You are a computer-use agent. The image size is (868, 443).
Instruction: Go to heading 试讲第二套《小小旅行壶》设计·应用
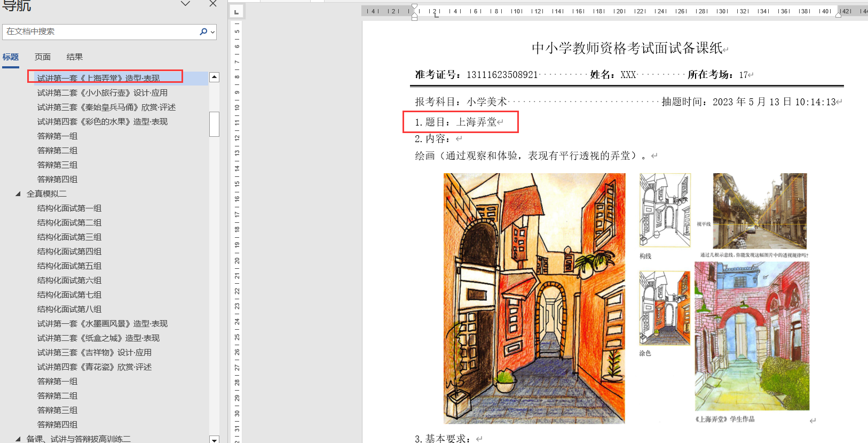(x=102, y=93)
